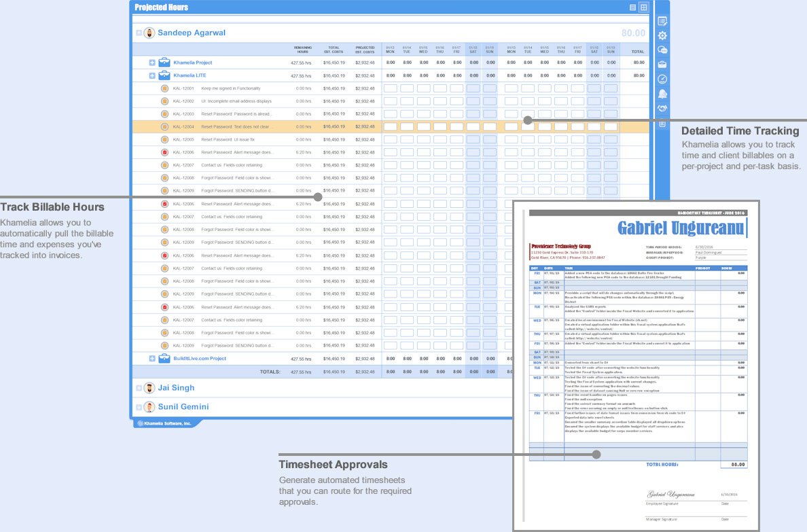The width and height of the screenshot is (807, 532).
Task: Click 'Gabriel Ungureanu' title on the timesheet
Action: point(681,228)
